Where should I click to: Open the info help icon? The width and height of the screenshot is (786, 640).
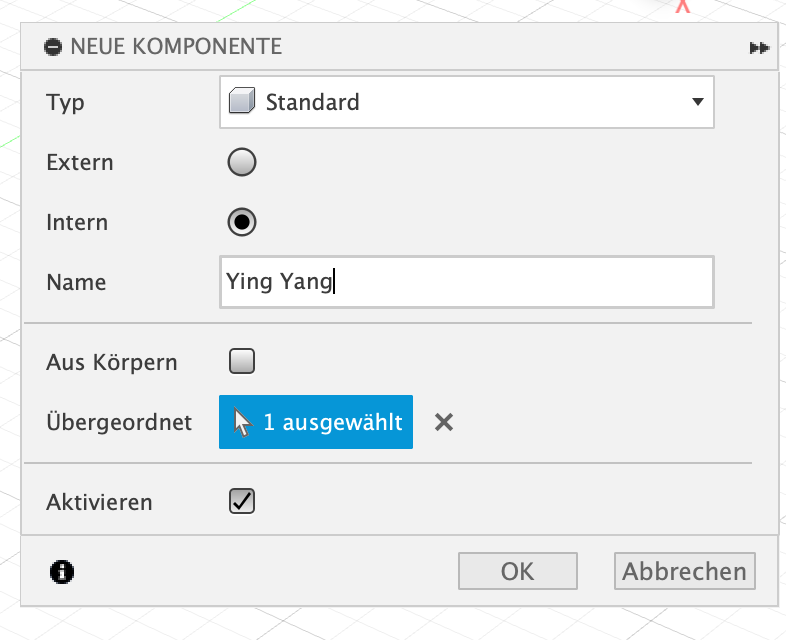pos(61,571)
